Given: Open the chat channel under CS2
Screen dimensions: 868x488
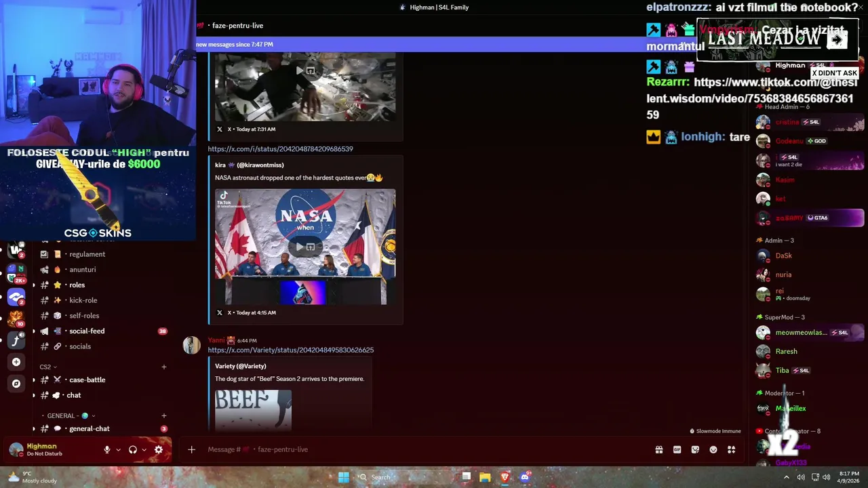Looking at the screenshot, I should 73,395.
